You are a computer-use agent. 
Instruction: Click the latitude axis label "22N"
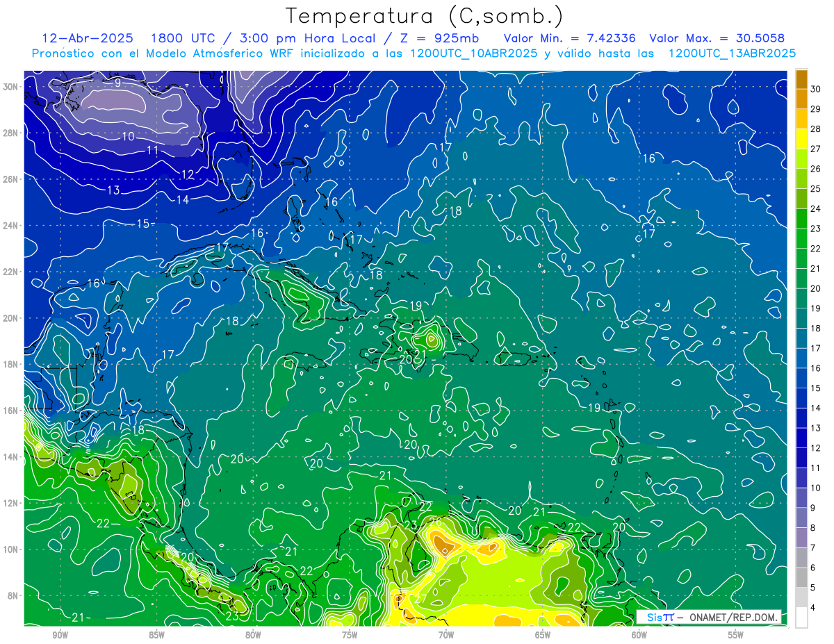[12, 272]
